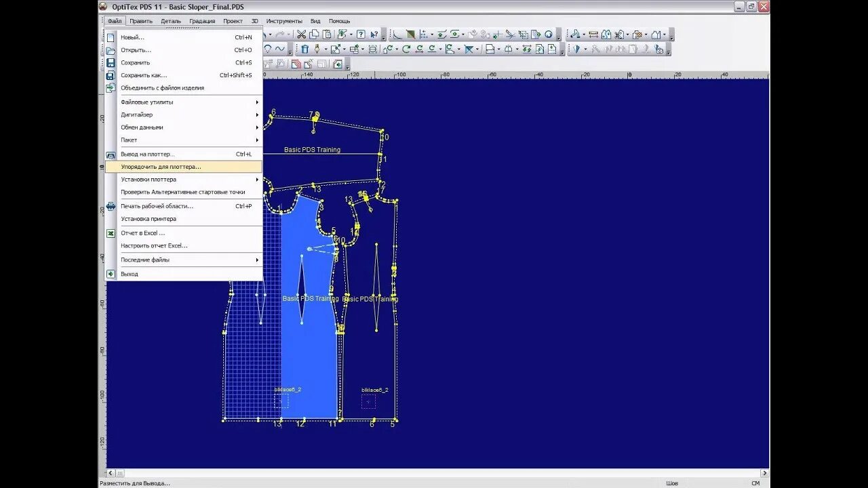868x488 pixels.
Task: Choose Новый... from the File menu
Action: click(x=184, y=37)
